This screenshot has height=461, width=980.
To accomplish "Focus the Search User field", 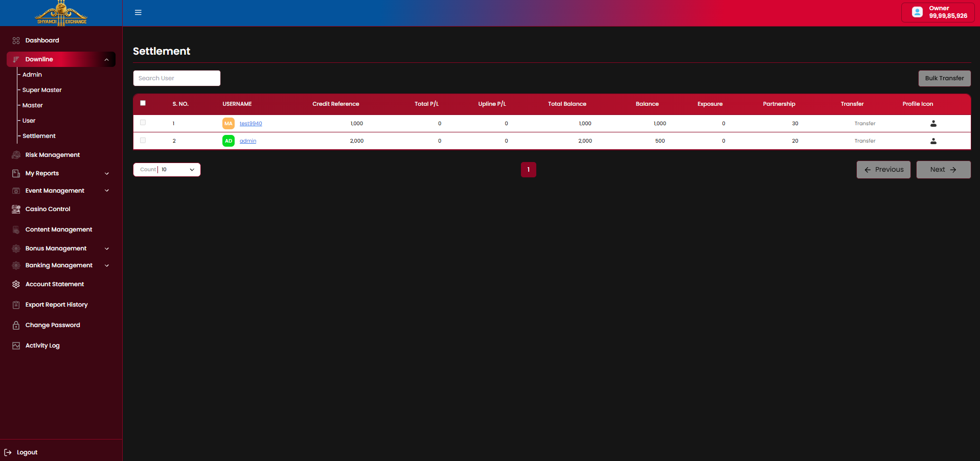I will click(177, 78).
